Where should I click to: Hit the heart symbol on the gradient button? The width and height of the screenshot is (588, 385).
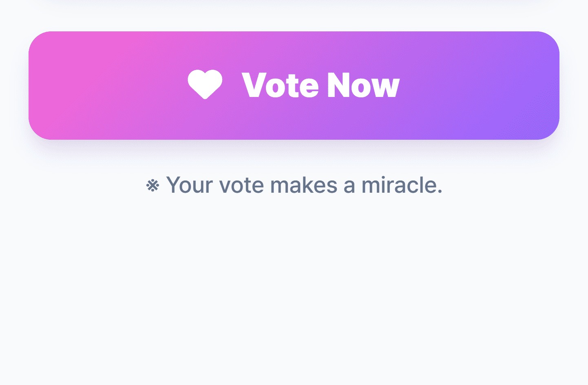[x=205, y=84]
